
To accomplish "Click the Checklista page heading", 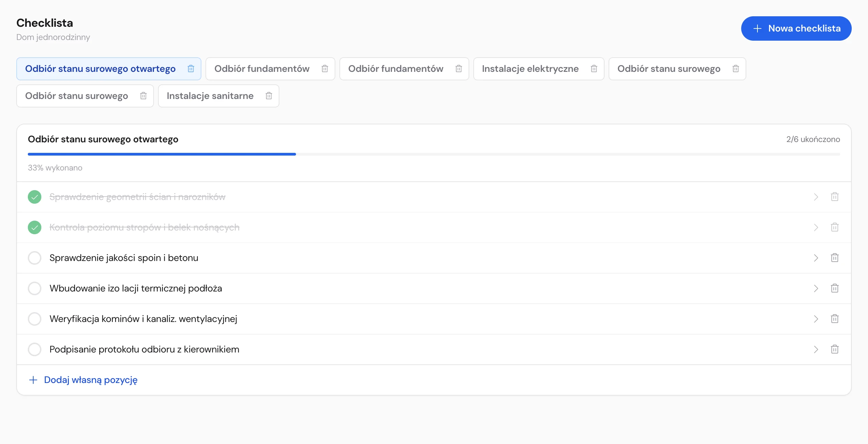I will (45, 23).
